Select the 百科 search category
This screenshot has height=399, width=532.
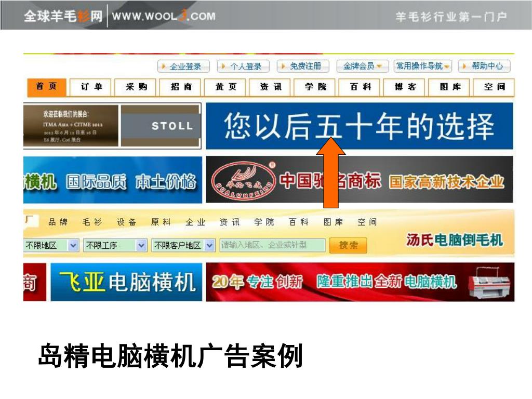coord(298,222)
